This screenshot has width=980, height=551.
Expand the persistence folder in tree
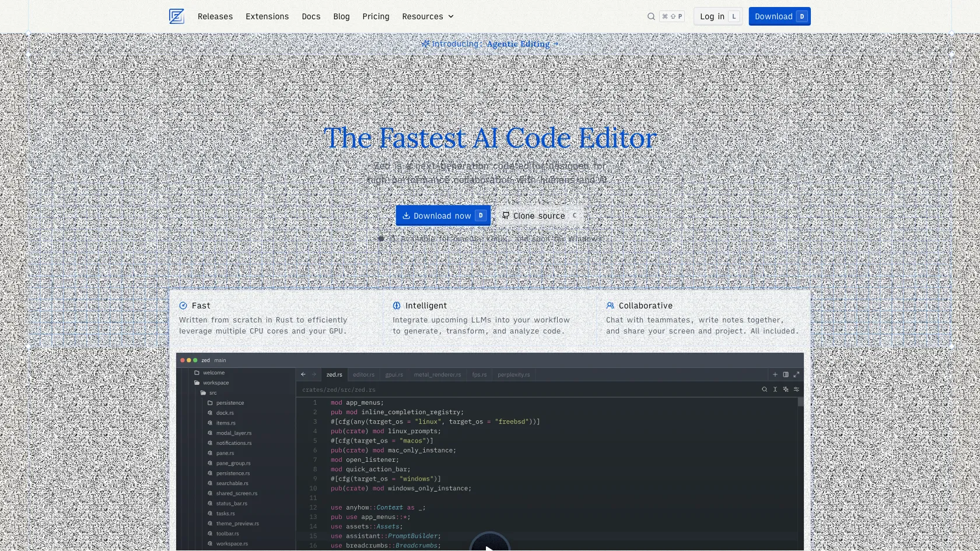(x=210, y=402)
